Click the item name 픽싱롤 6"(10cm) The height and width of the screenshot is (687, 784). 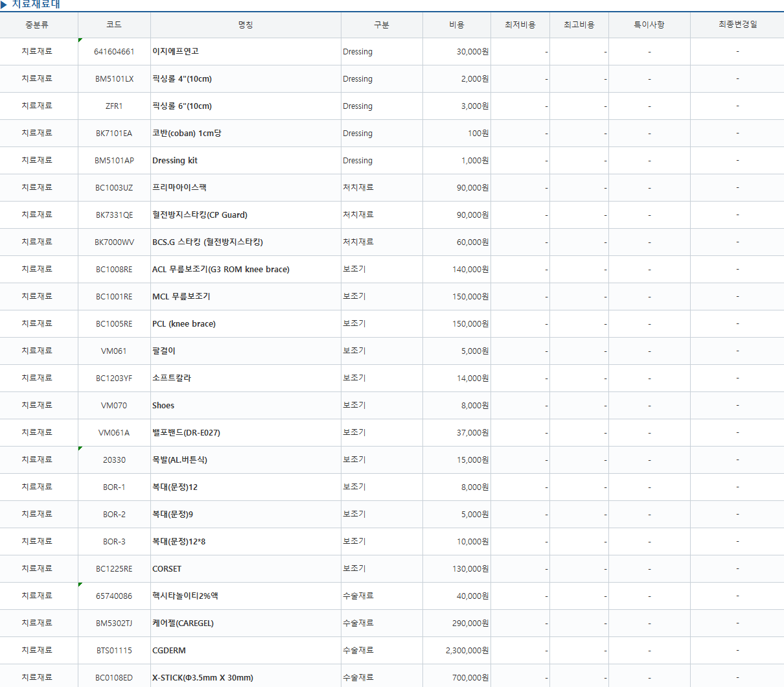tap(182, 106)
